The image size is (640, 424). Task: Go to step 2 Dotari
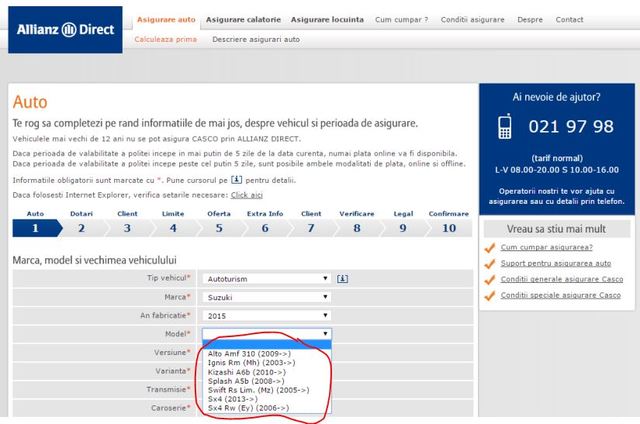[x=81, y=228]
